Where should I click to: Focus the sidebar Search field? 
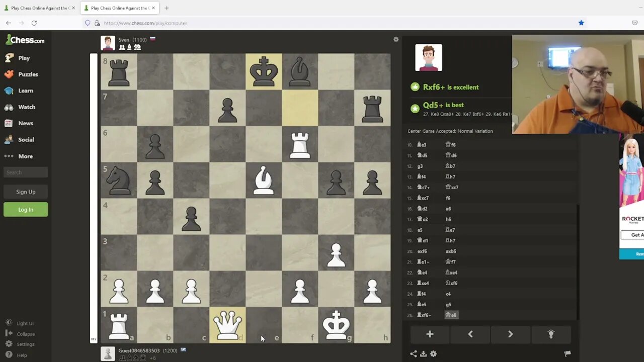[x=26, y=172]
